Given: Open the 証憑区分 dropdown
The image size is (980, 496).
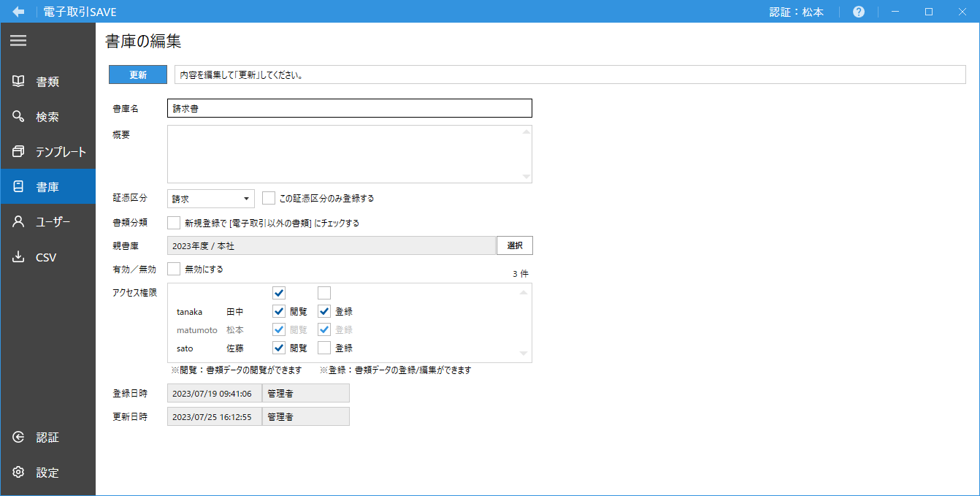Looking at the screenshot, I should point(210,198).
